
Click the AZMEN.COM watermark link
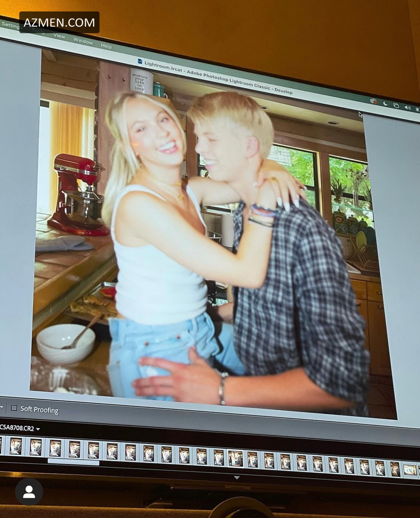[59, 22]
